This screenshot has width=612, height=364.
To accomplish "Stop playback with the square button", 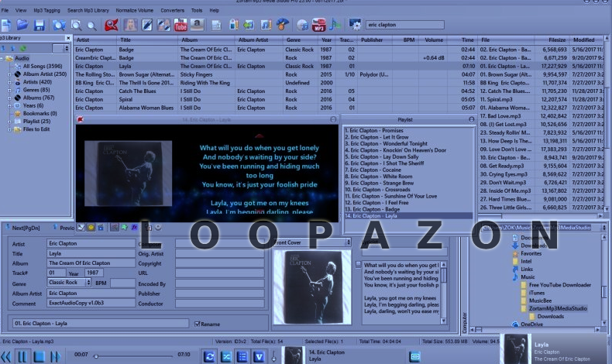I will pos(39,356).
